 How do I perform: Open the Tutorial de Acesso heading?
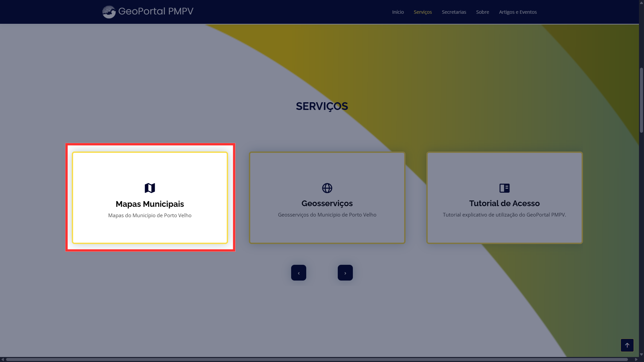point(504,203)
